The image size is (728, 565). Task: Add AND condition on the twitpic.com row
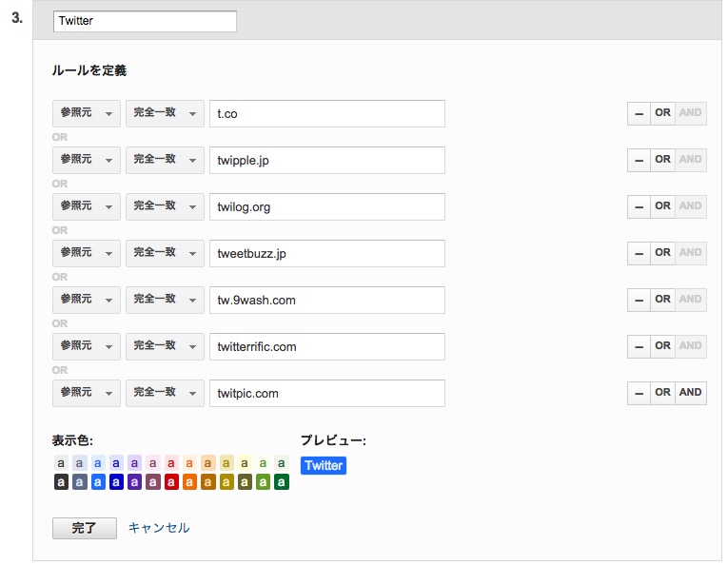[x=690, y=394]
